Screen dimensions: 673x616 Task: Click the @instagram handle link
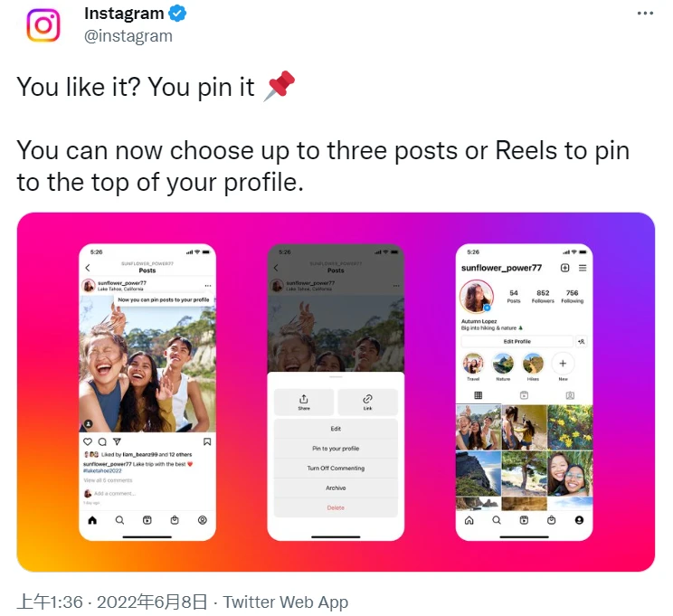(x=128, y=36)
